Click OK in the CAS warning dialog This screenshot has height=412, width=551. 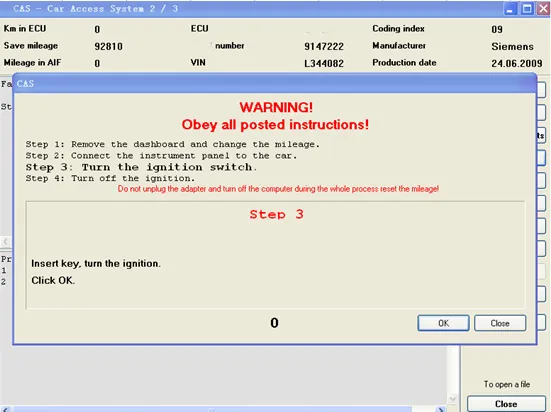point(443,323)
